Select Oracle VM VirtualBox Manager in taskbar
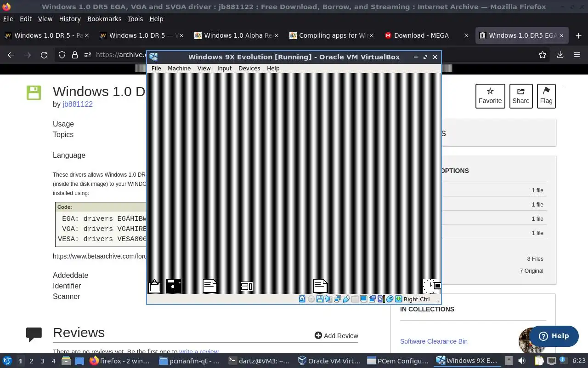 tap(329, 361)
